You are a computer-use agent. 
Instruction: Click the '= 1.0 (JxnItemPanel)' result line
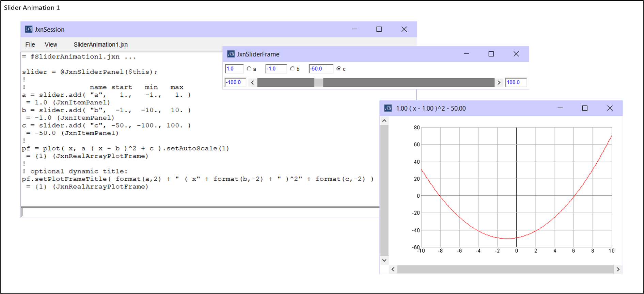pos(68,102)
